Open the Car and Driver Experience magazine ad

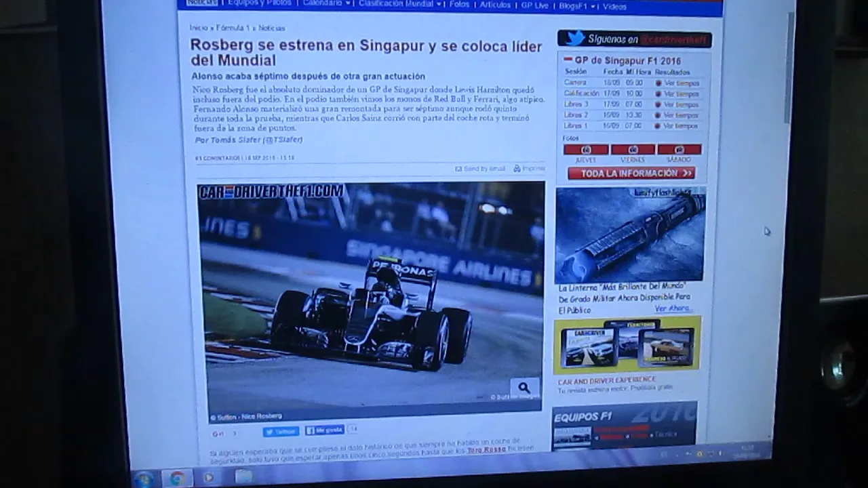[627, 346]
